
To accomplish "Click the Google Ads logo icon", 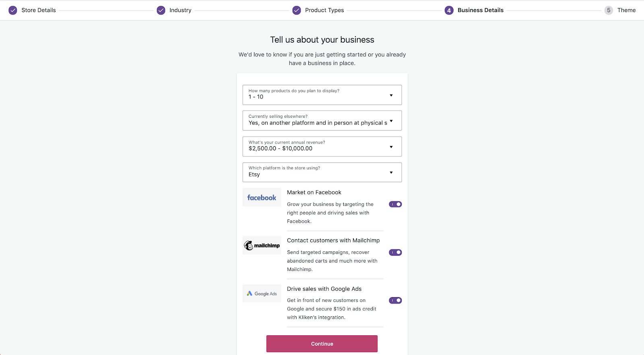I will pyautogui.click(x=262, y=293).
